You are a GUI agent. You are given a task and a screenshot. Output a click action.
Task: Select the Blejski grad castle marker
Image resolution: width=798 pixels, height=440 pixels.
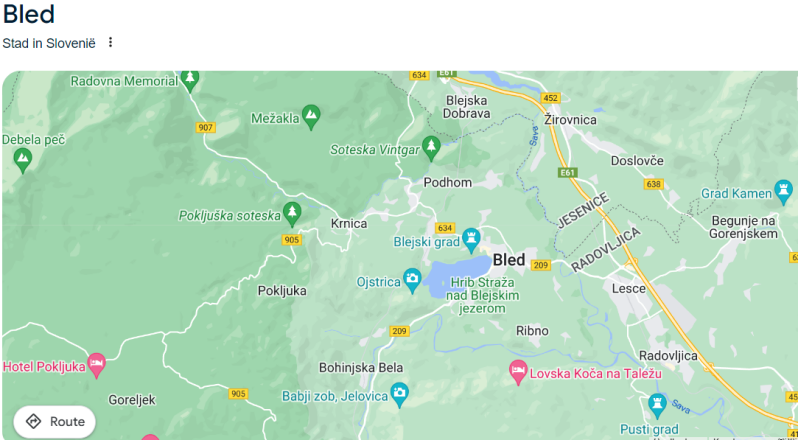(x=471, y=240)
